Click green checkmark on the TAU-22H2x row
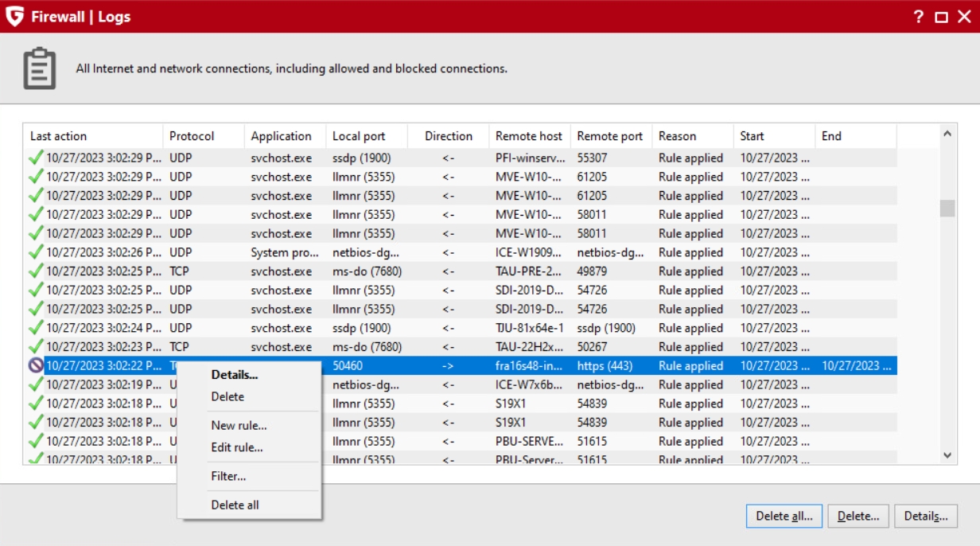This screenshot has width=980, height=546. point(36,346)
